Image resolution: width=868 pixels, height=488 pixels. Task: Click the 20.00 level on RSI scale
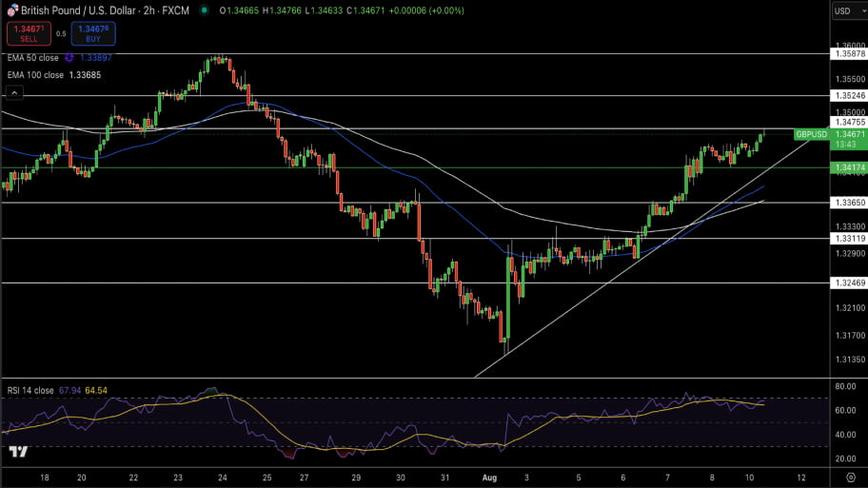coord(845,459)
